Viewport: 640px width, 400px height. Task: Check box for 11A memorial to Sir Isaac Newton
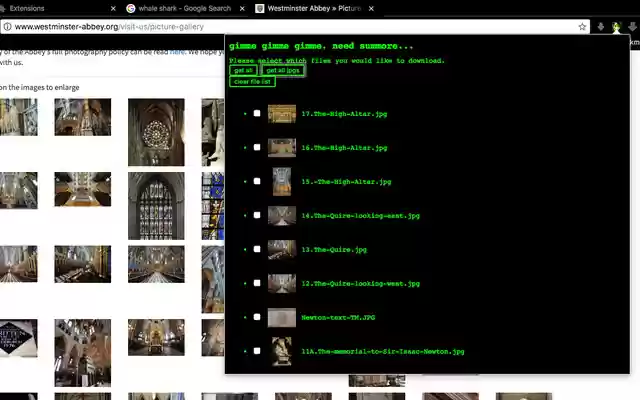click(x=257, y=351)
